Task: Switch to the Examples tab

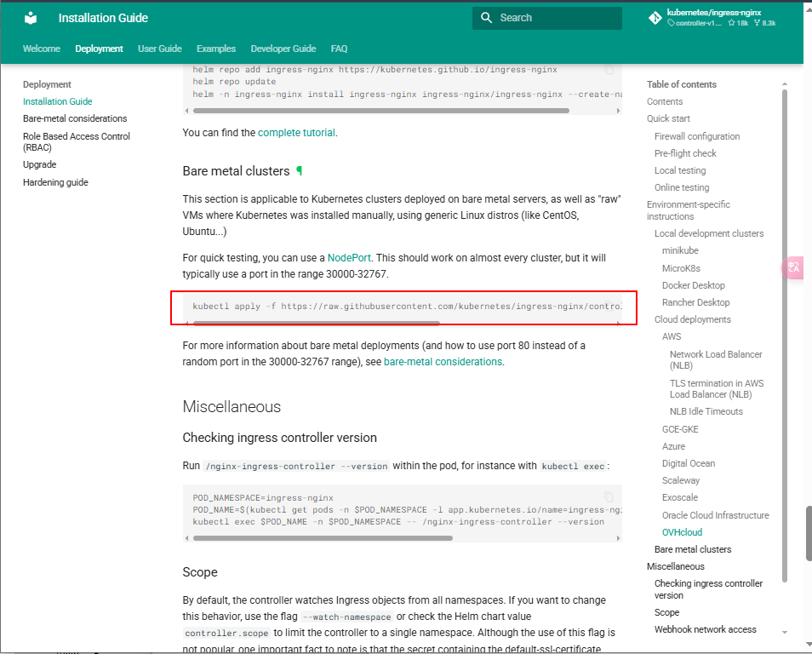Action: pos(216,49)
